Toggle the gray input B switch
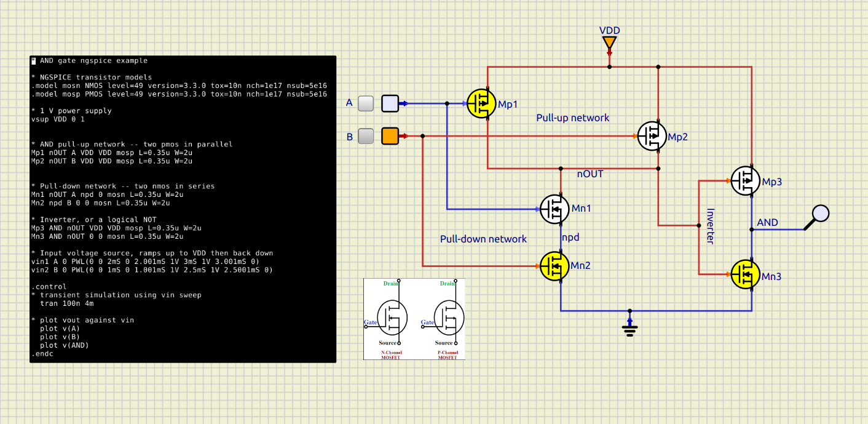 tap(366, 135)
